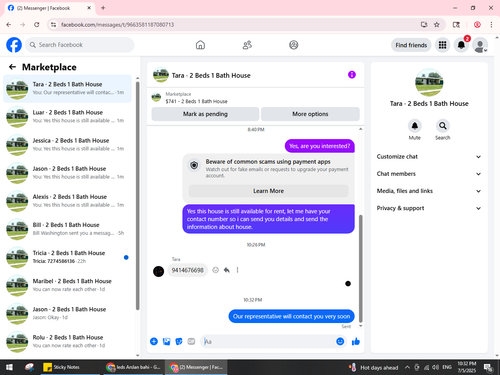The width and height of the screenshot is (500, 375).
Task: Open the Groups icon in top navigation
Action: (294, 45)
